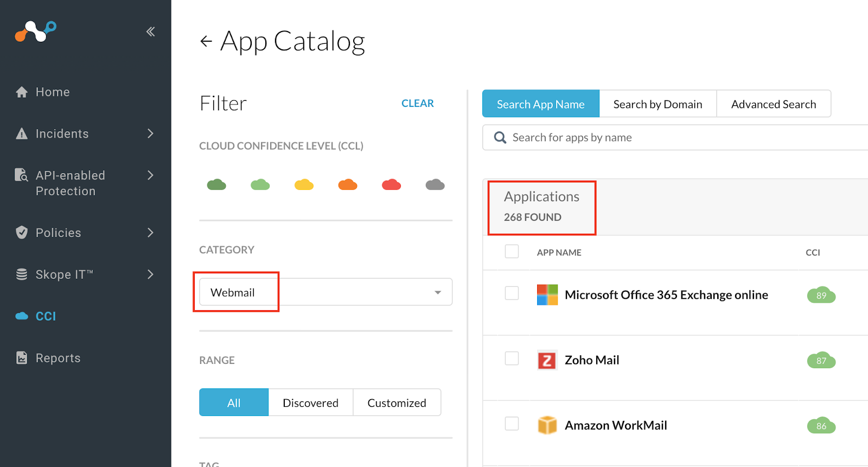Viewport: 868px width, 467px height.
Task: Open the Amazon WorkMail app entry
Action: [x=616, y=425]
